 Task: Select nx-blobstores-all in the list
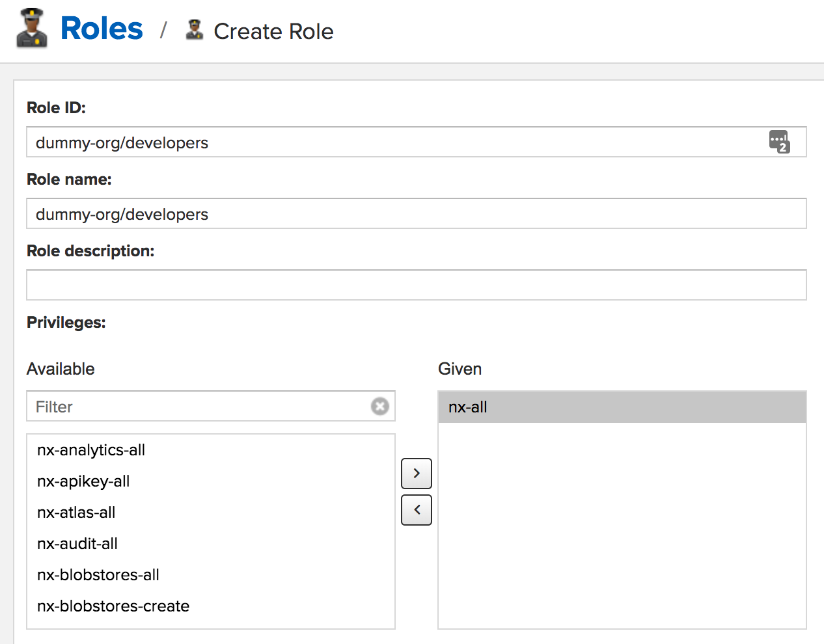pyautogui.click(x=98, y=575)
